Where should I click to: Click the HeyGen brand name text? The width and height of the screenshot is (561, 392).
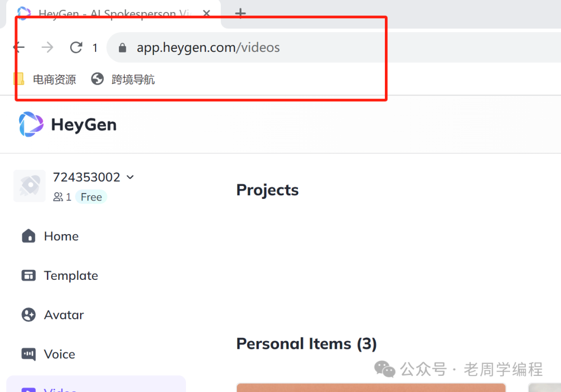click(84, 125)
